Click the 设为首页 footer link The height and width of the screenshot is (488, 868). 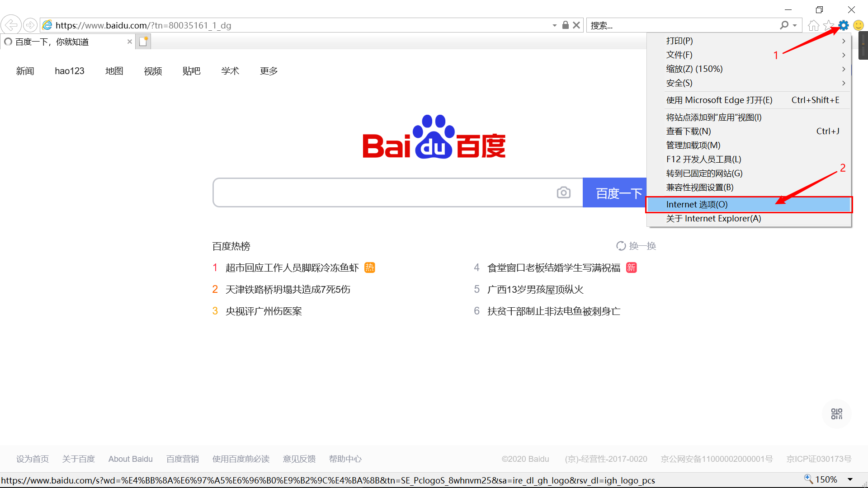[33, 459]
